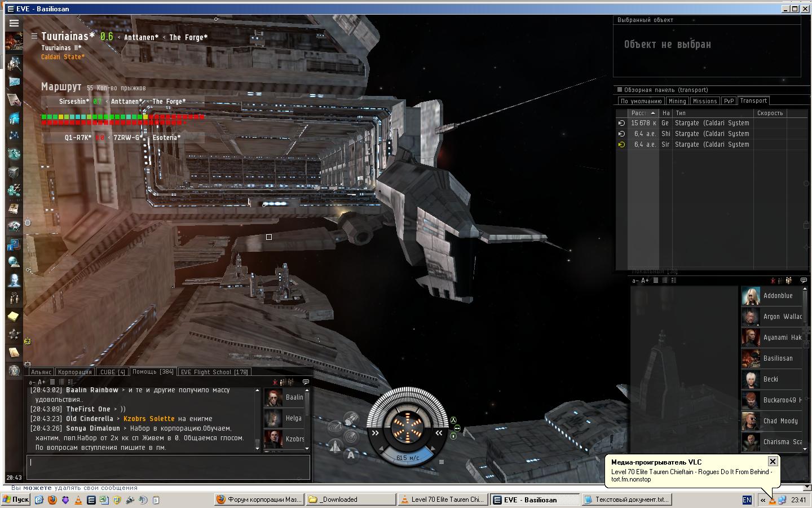The height and width of the screenshot is (508, 812).
Task: Click the Пуск start button
Action: pyautogui.click(x=16, y=500)
